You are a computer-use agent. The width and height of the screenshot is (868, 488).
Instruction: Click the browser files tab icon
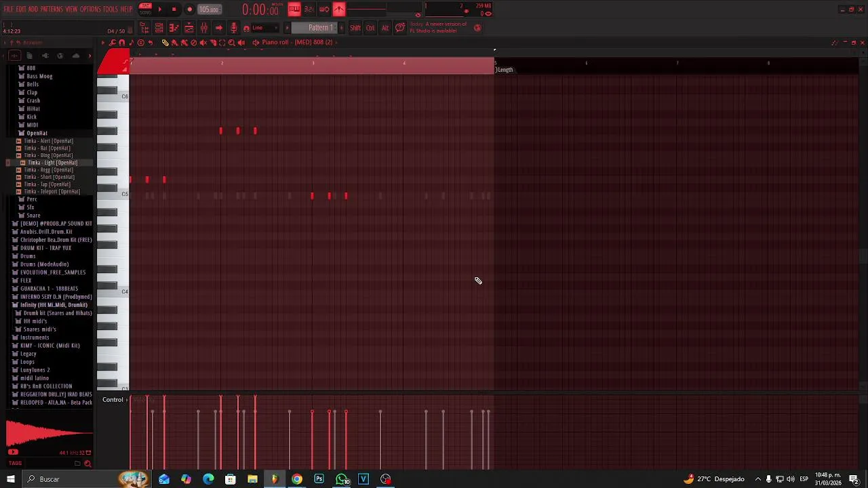click(x=29, y=56)
